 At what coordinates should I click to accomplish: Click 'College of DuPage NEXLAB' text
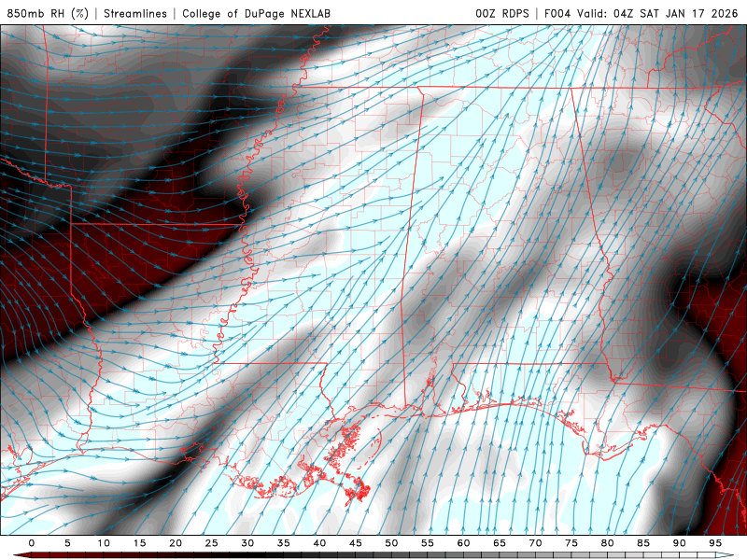tap(256, 13)
